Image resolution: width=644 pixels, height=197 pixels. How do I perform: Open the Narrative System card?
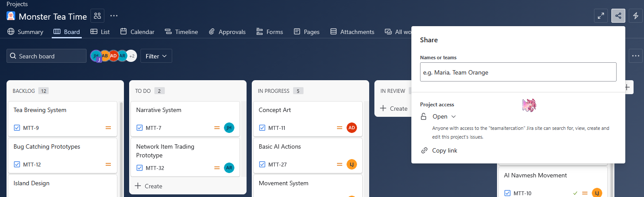tap(185, 119)
